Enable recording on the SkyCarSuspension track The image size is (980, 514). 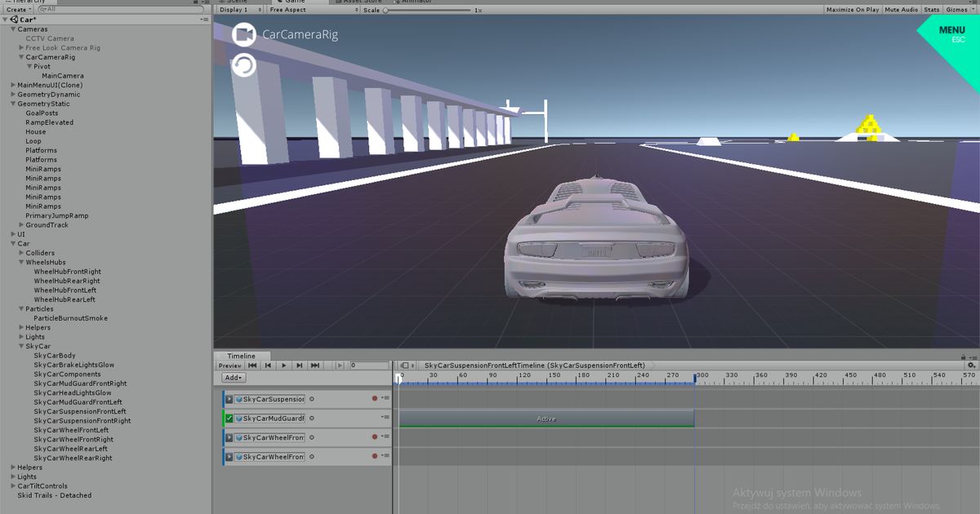point(374,399)
